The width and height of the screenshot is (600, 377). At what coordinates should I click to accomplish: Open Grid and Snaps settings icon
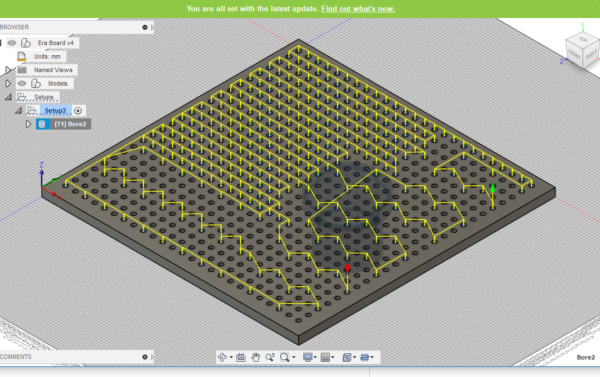(x=325, y=357)
